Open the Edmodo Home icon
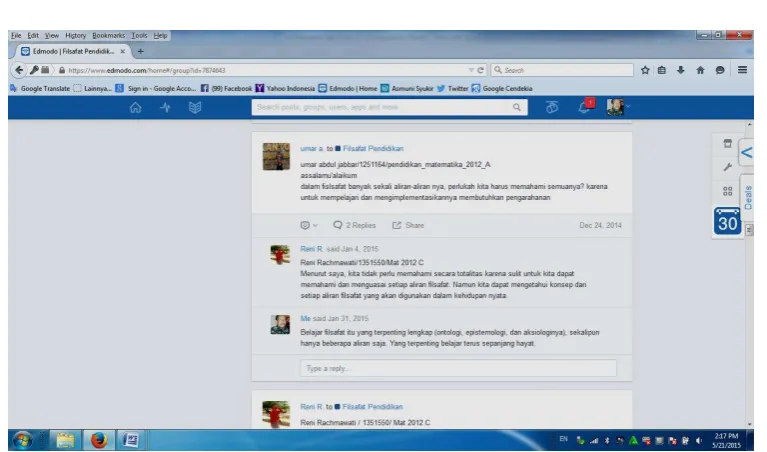Image resolution: width=767 pixels, height=452 pixels. point(135,108)
